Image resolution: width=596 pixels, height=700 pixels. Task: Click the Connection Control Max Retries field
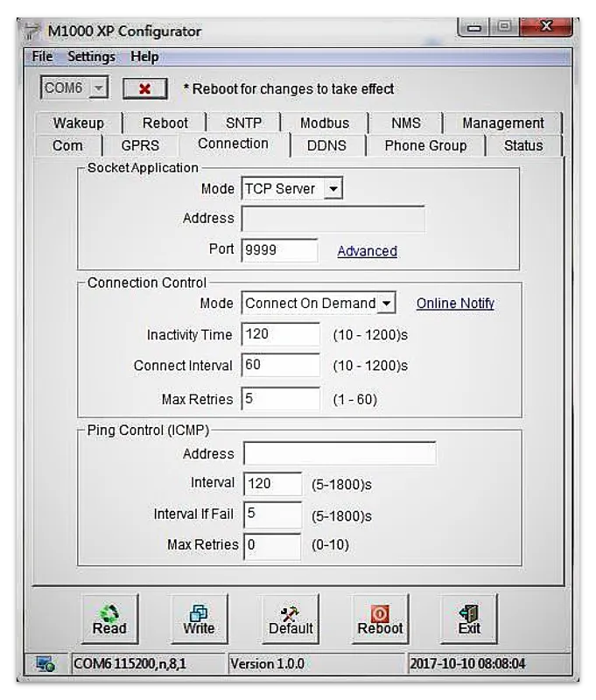(280, 399)
